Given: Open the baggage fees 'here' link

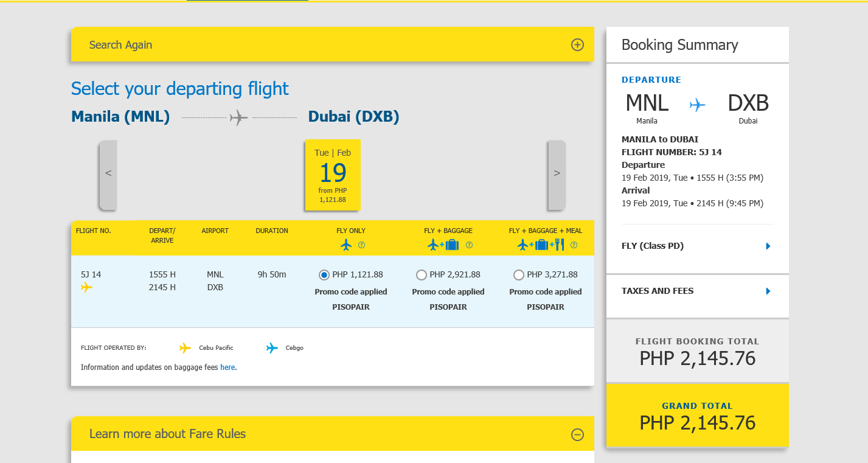Looking at the screenshot, I should click(x=227, y=367).
